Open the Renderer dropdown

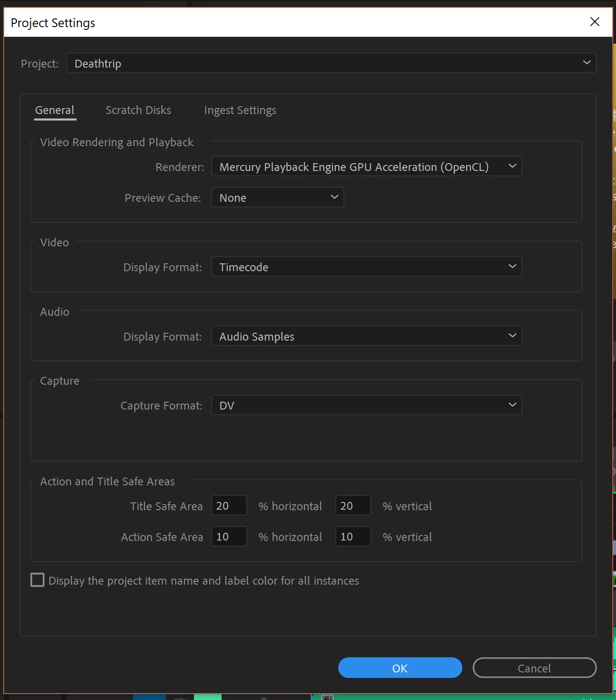click(366, 166)
